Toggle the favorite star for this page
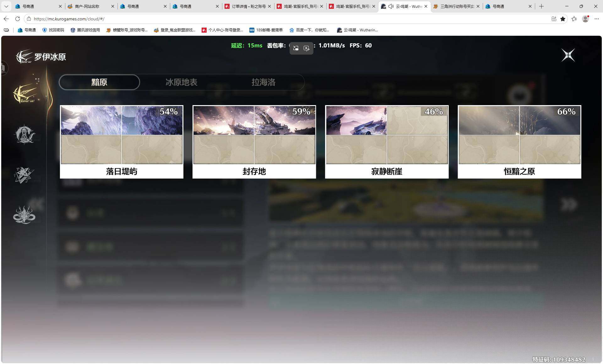The width and height of the screenshot is (603, 364). (563, 19)
